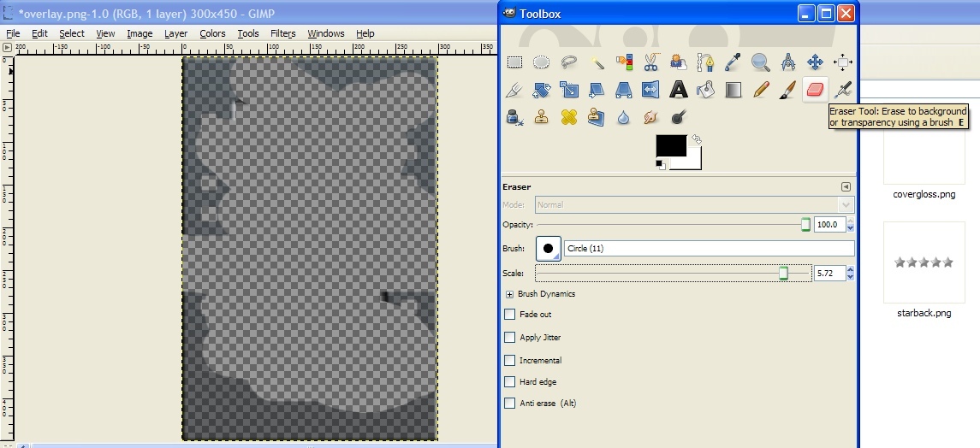
Task: Select the Shear tool
Action: pos(597,90)
